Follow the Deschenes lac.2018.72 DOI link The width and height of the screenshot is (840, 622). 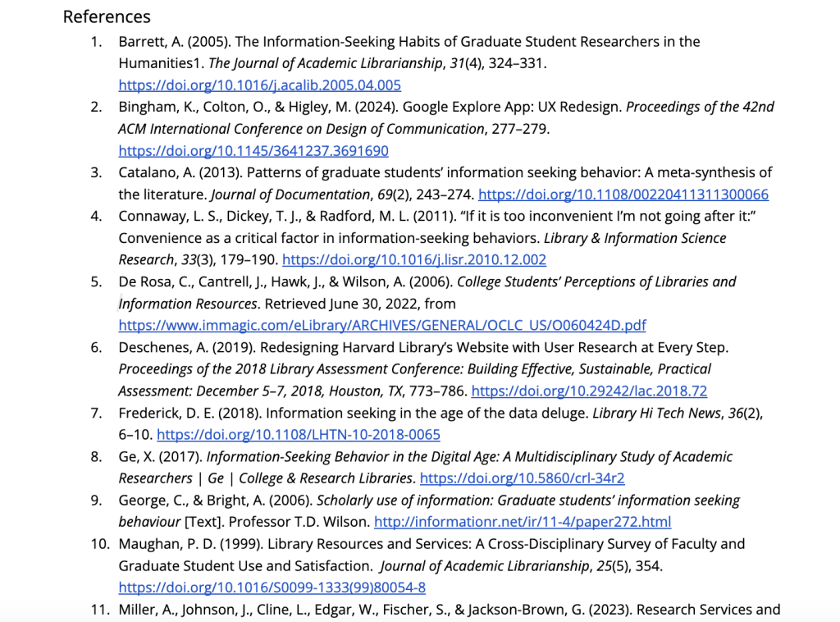coord(589,391)
